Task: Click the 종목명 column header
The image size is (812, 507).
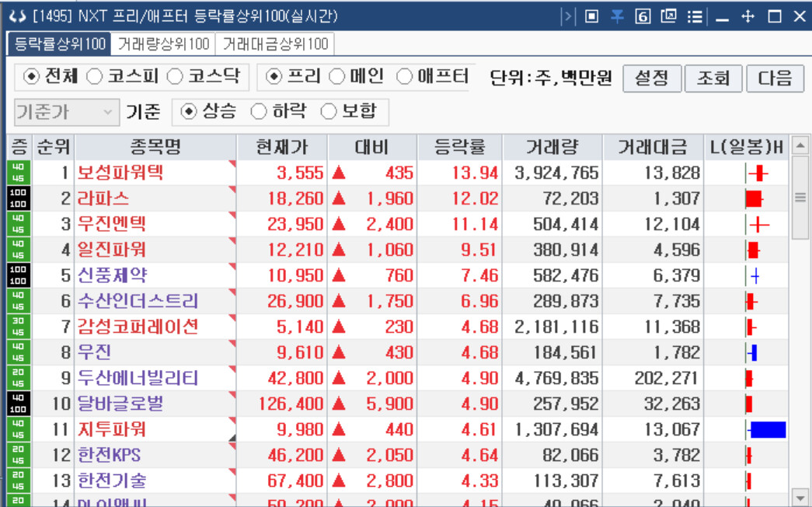Action: [x=155, y=147]
